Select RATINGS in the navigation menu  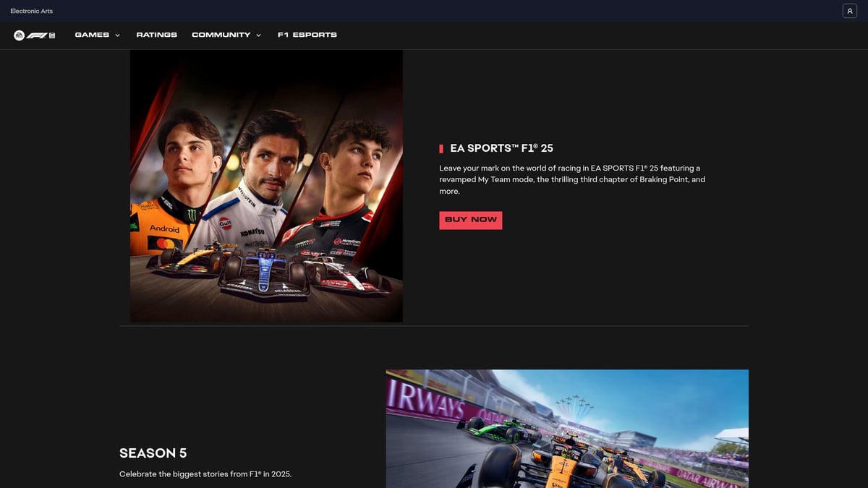(x=156, y=34)
